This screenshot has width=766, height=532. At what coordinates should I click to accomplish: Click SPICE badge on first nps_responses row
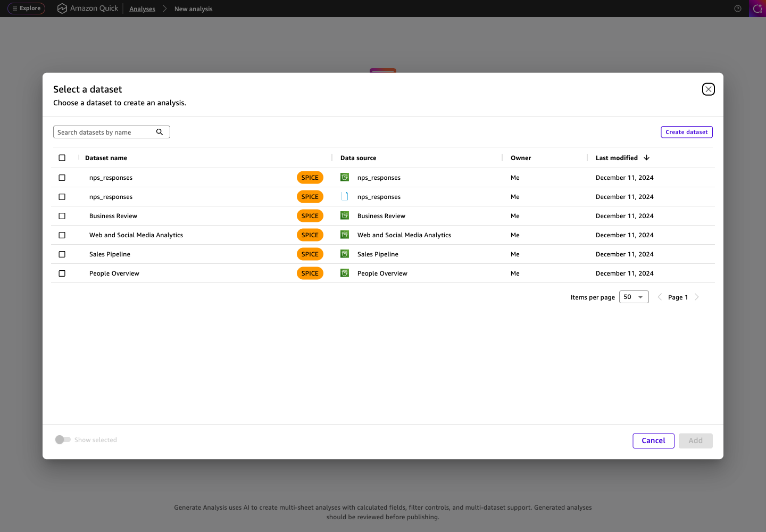310,178
